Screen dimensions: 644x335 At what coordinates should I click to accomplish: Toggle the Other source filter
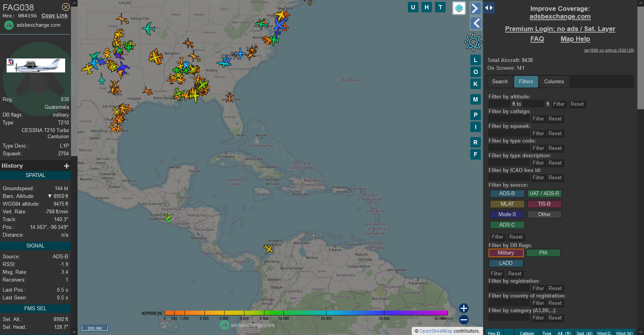click(544, 215)
